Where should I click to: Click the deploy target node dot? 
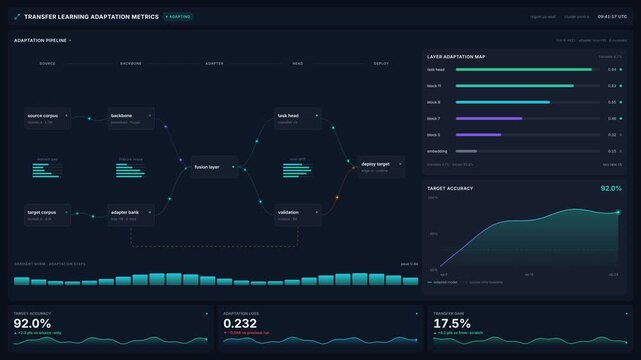400,164
